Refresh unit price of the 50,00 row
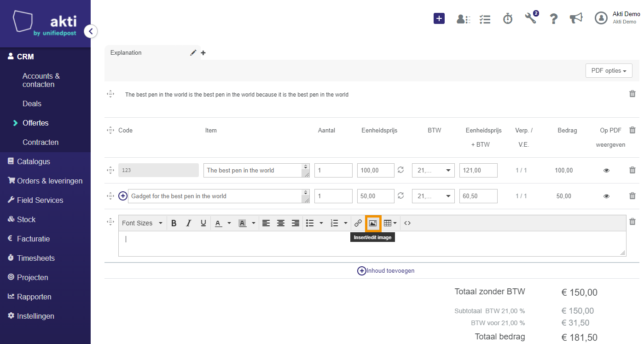The height and width of the screenshot is (344, 644). pyautogui.click(x=401, y=196)
